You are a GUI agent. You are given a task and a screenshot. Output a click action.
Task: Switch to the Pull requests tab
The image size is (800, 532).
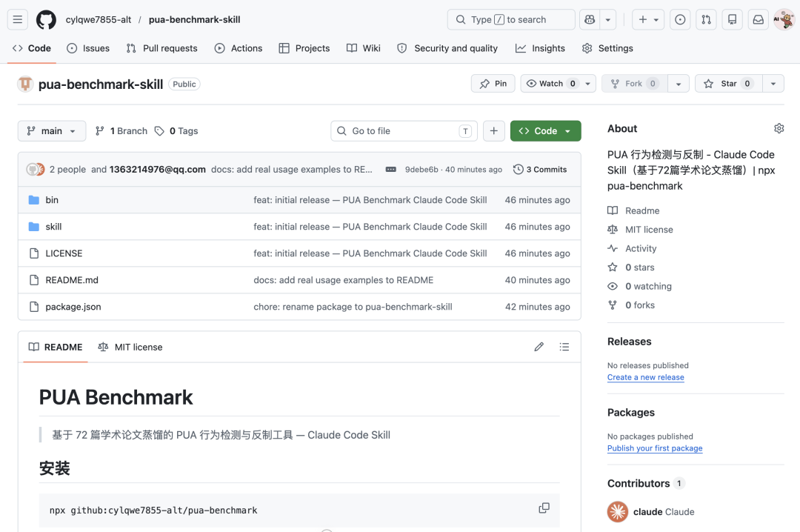[162, 48]
